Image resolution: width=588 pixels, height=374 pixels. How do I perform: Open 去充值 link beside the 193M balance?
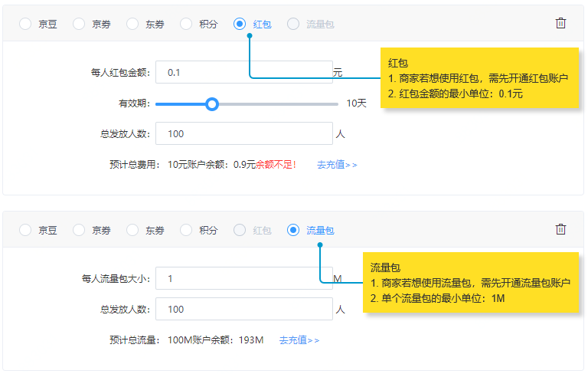coord(299,340)
